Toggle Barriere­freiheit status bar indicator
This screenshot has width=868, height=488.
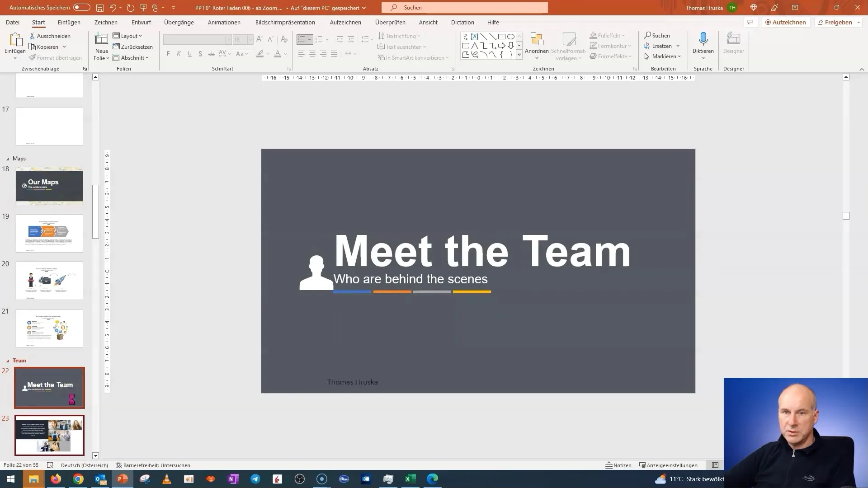coord(153,465)
